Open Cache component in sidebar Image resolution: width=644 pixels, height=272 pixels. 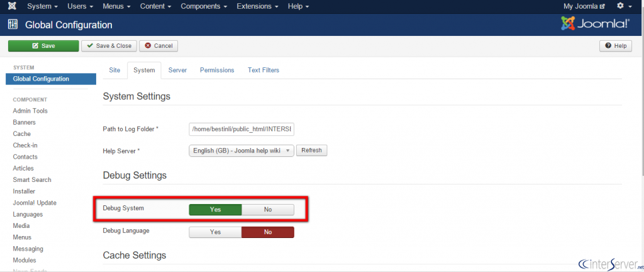coord(22,134)
